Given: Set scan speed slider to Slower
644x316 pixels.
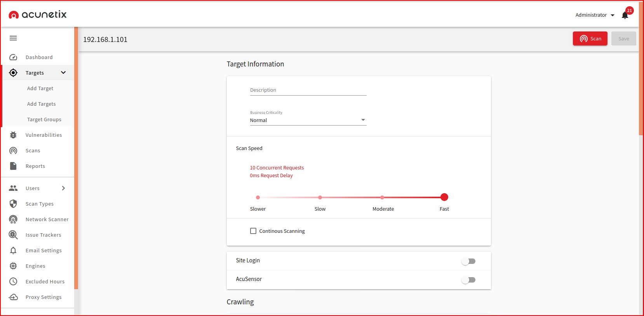Looking at the screenshot, I should point(258,197).
